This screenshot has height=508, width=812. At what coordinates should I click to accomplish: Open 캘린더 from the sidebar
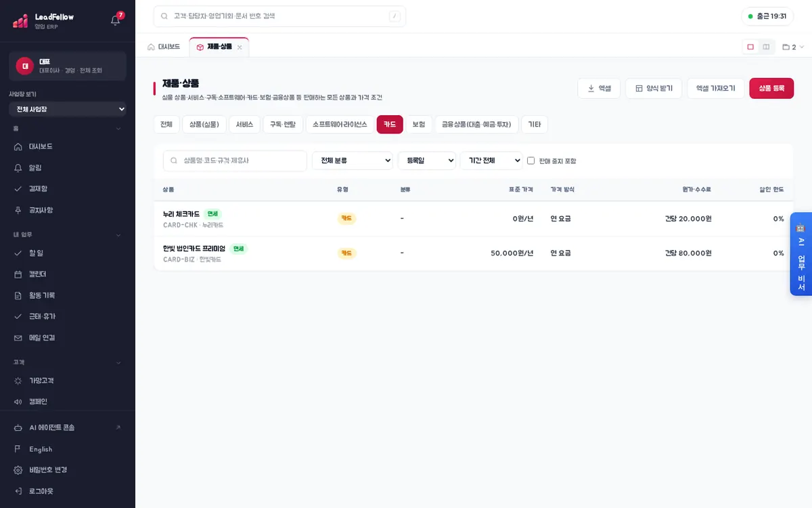[x=68, y=274]
